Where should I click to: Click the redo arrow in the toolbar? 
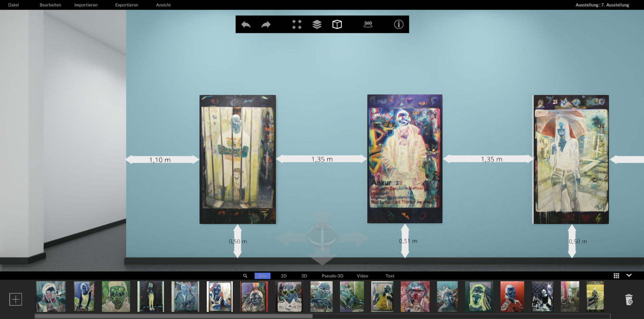point(266,24)
